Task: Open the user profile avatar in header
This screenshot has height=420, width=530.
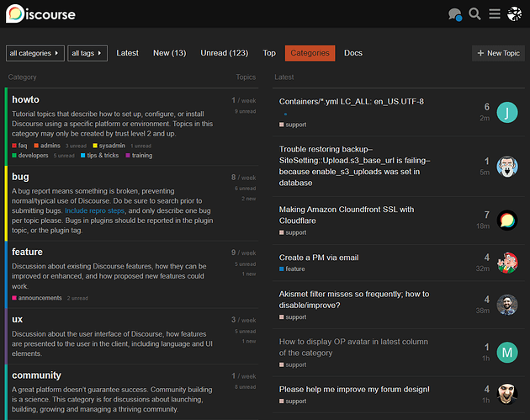Action: [x=515, y=13]
